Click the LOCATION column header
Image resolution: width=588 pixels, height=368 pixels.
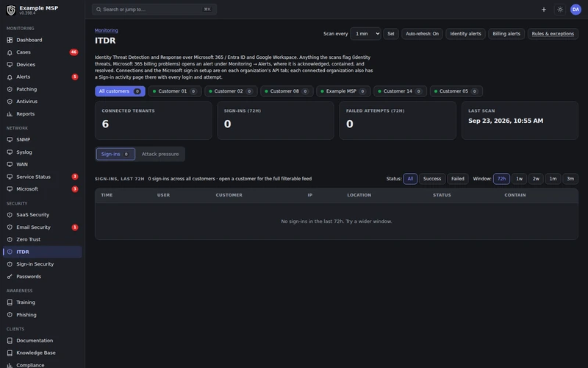[359, 195]
